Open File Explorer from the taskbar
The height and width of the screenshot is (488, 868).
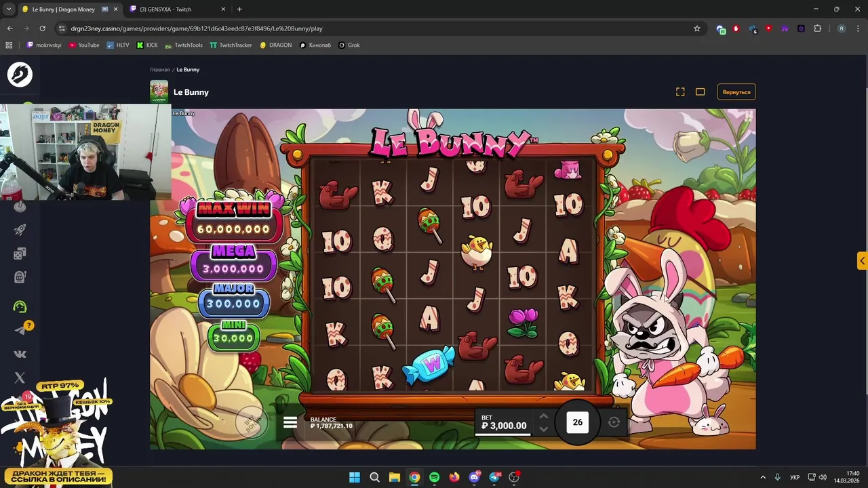coord(394,477)
